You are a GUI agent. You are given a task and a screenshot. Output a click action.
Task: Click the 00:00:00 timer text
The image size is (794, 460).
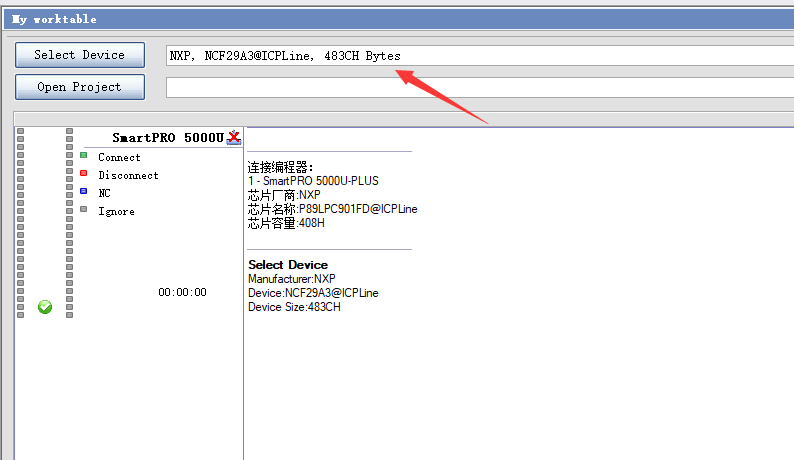182,292
